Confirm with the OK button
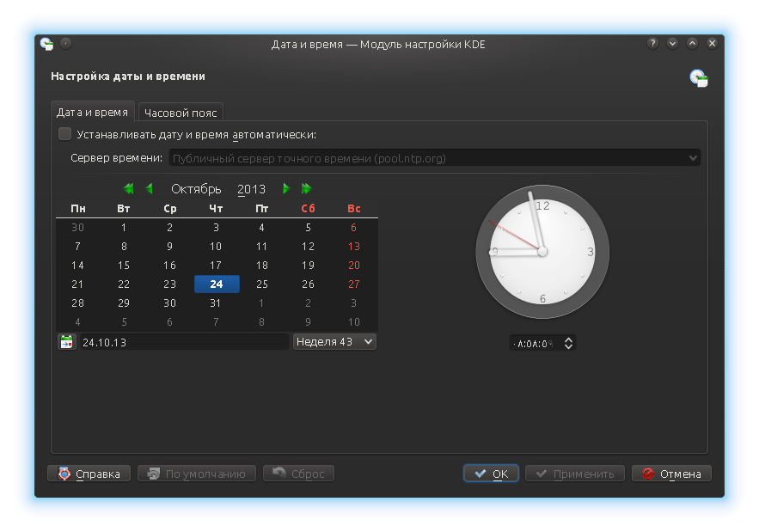 point(491,474)
